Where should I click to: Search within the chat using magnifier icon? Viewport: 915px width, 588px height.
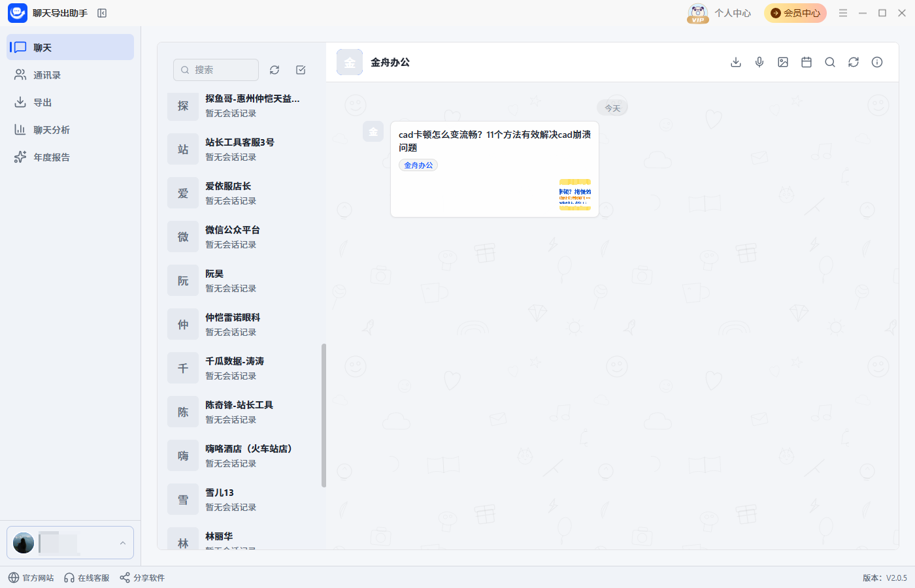830,62
